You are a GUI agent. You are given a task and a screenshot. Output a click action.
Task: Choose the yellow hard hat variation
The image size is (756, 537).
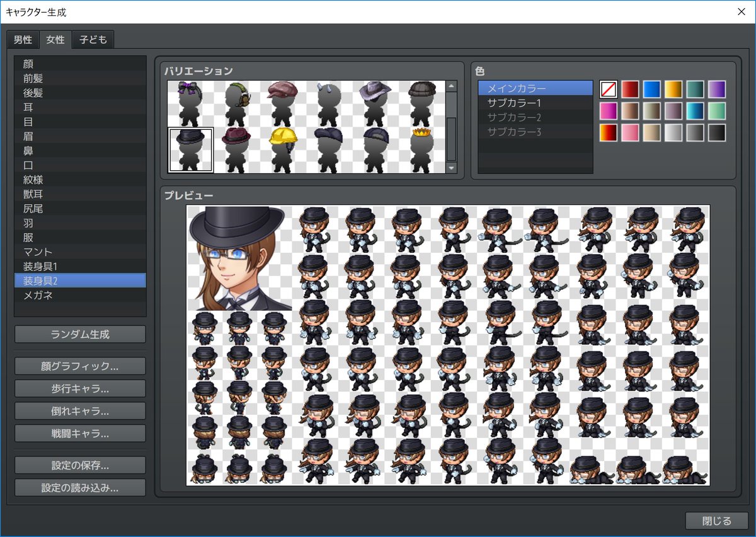tap(283, 149)
